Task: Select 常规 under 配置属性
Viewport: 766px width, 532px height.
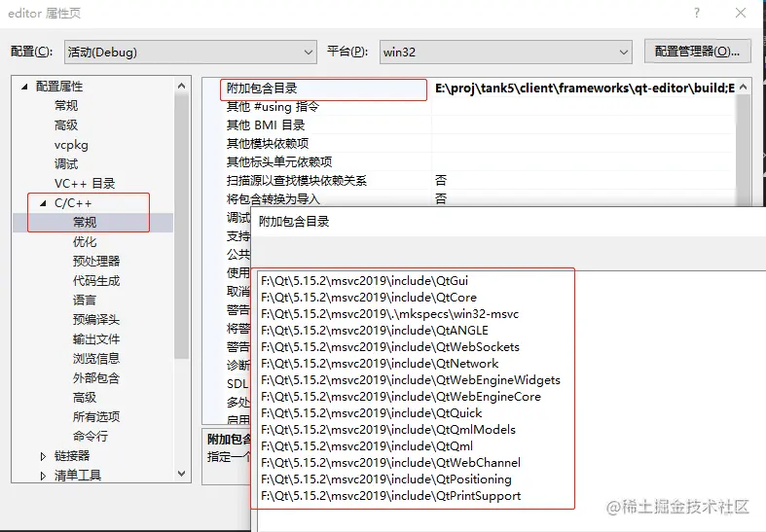Action: 66,106
